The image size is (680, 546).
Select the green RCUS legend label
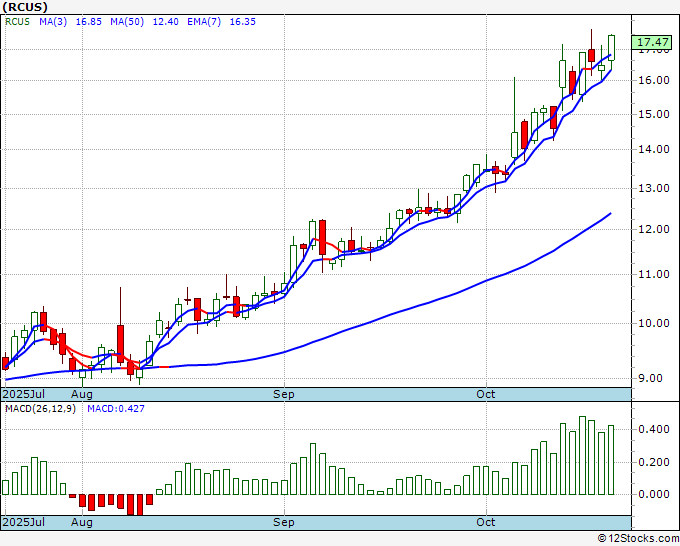pyautogui.click(x=17, y=22)
